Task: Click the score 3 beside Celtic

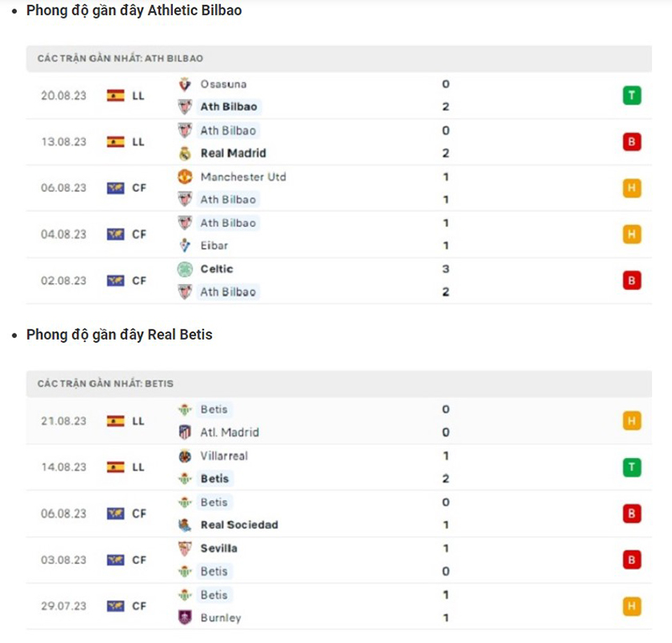Action: point(444,269)
